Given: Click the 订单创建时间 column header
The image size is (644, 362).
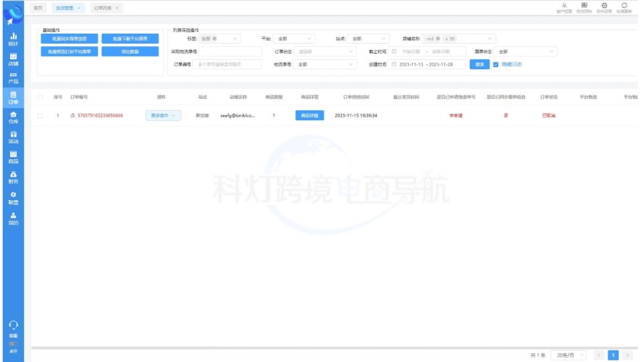Looking at the screenshot, I should pos(356,97).
